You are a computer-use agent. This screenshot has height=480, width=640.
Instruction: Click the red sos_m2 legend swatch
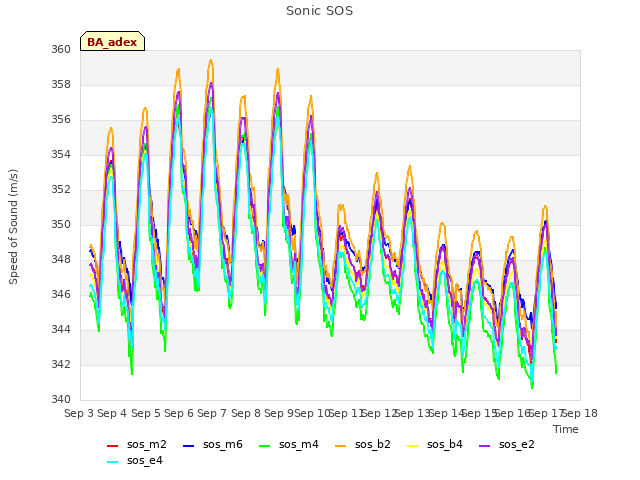112,446
